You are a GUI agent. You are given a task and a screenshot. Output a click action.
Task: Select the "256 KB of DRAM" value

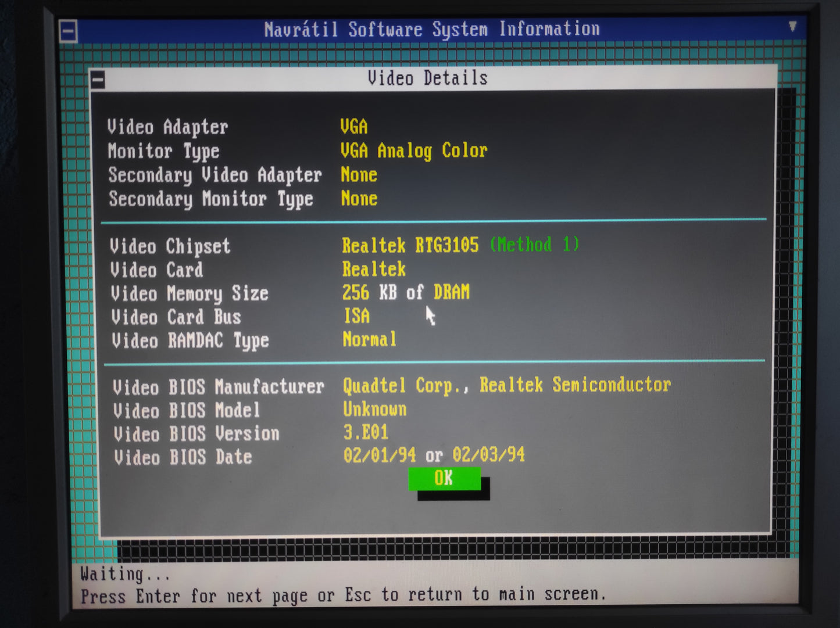pos(405,293)
